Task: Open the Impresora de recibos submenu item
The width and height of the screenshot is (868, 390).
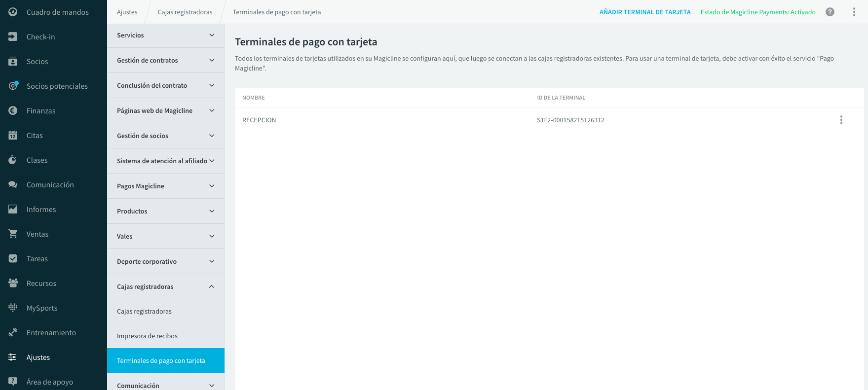Action: (166, 336)
